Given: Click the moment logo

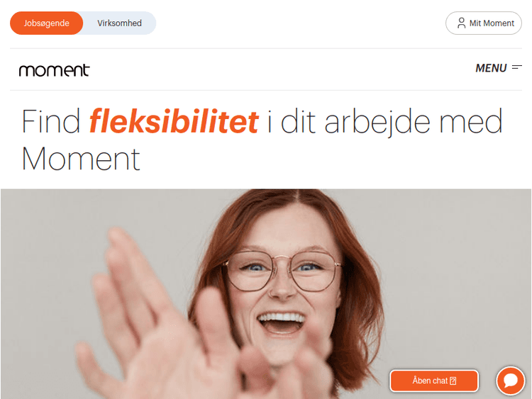Looking at the screenshot, I should (x=55, y=70).
